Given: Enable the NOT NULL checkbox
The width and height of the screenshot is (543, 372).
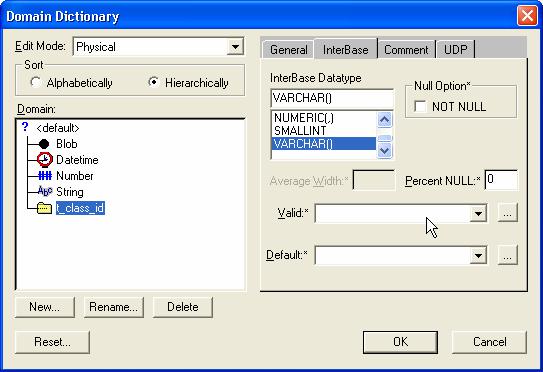Looking at the screenshot, I should [x=420, y=106].
